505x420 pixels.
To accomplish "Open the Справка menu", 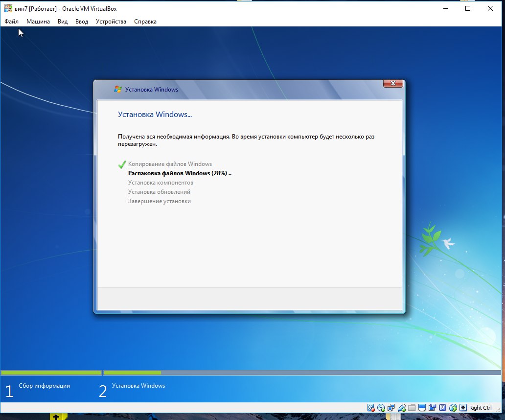I will pyautogui.click(x=145, y=22).
